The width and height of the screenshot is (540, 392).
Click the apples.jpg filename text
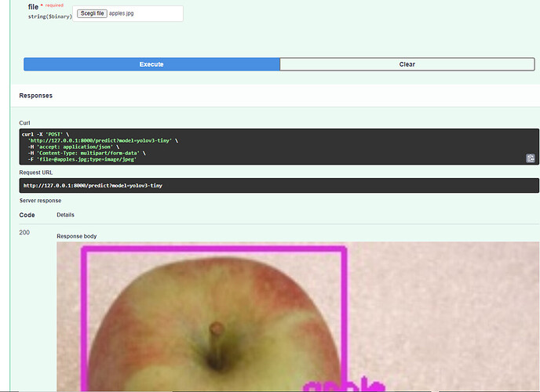tap(121, 13)
